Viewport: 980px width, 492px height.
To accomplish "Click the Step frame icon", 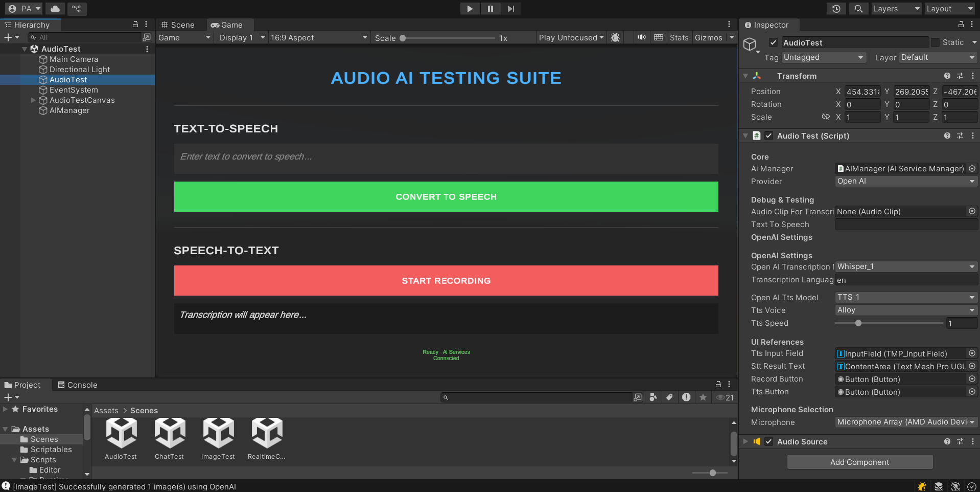I will tap(510, 9).
